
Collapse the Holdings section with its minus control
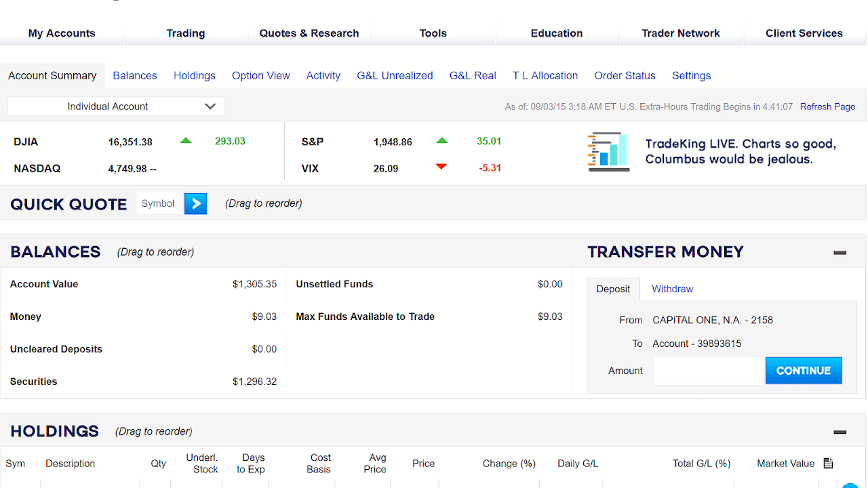pos(840,431)
